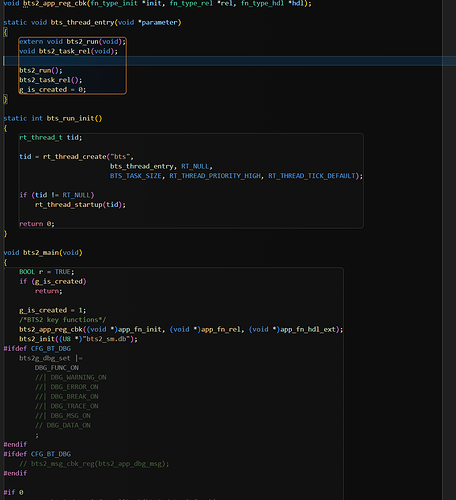Click commented DBG_ERROR_ON flag
456x500 pixels.
[x=74, y=387]
